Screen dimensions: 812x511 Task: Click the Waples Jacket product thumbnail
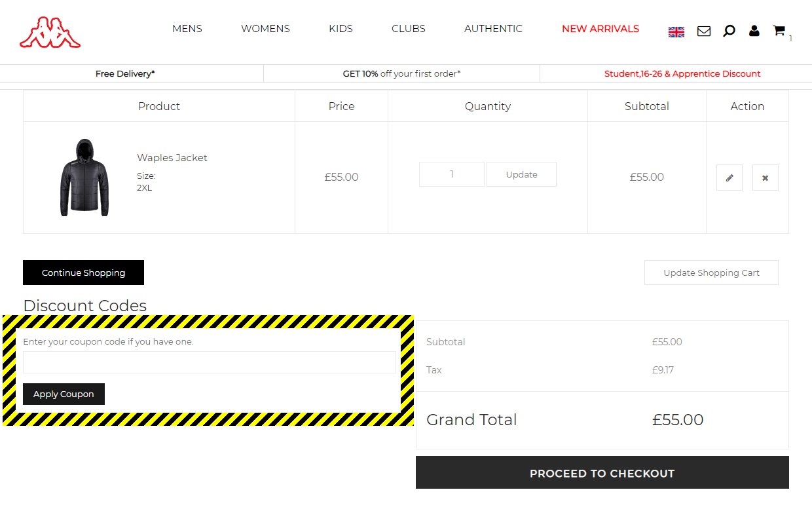84,178
